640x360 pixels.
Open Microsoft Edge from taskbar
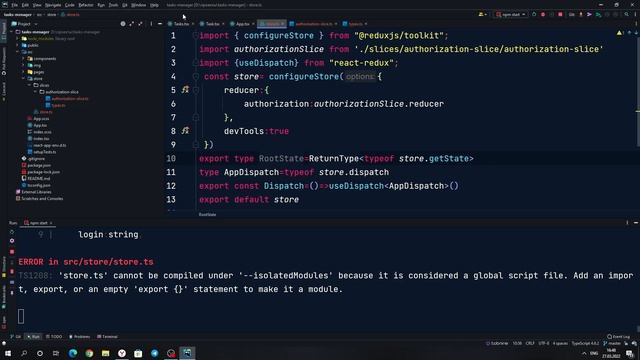coord(73,353)
